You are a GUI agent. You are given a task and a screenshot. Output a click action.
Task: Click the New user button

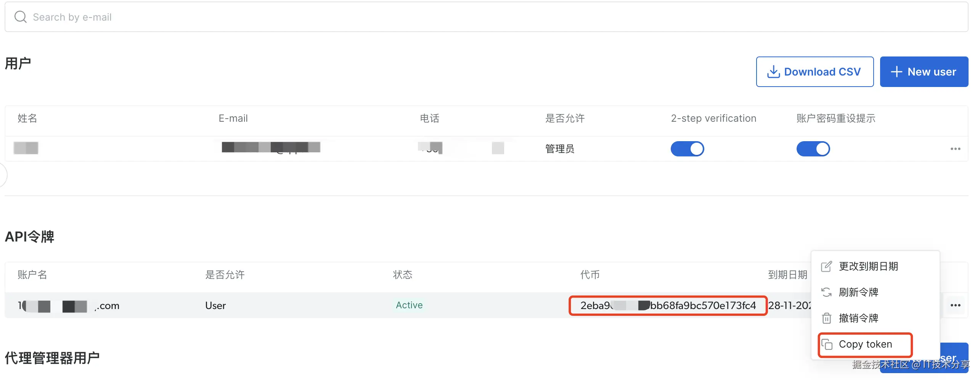(924, 72)
